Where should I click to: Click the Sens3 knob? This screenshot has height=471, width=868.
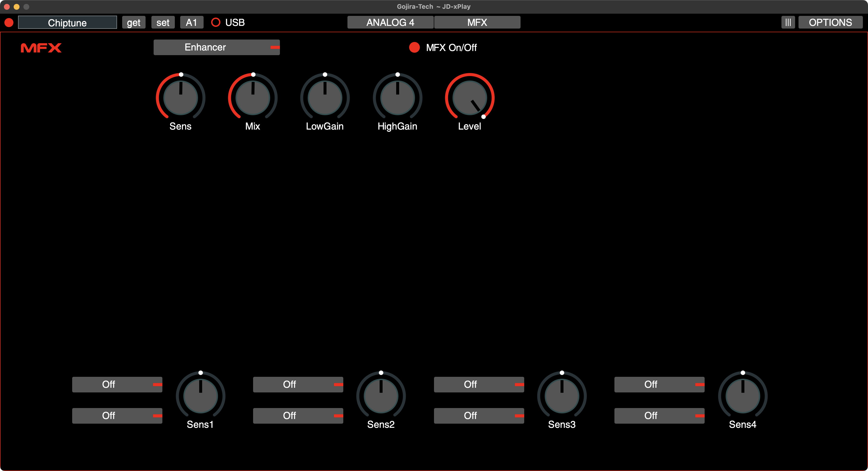click(x=562, y=396)
